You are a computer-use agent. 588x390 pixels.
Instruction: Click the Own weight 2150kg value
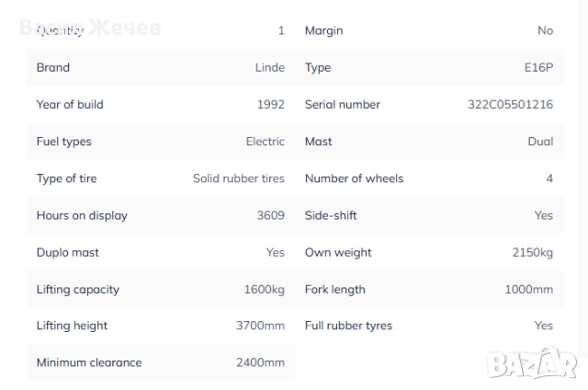coord(532,252)
